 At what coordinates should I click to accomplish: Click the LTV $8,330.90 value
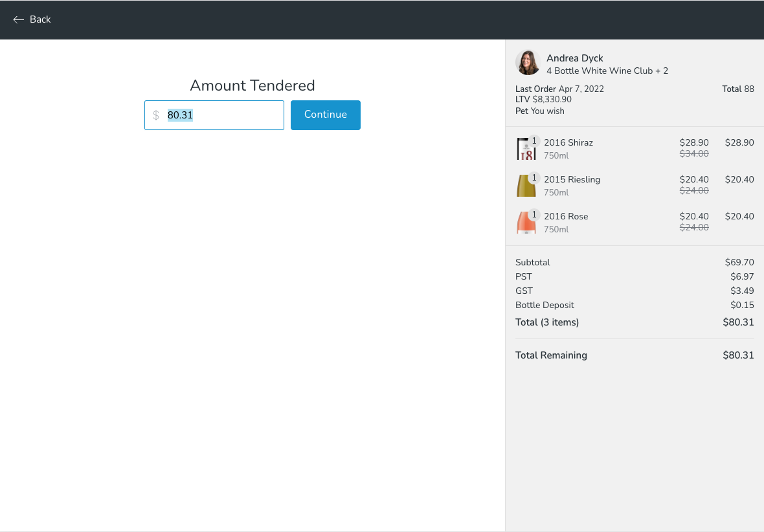(x=552, y=100)
